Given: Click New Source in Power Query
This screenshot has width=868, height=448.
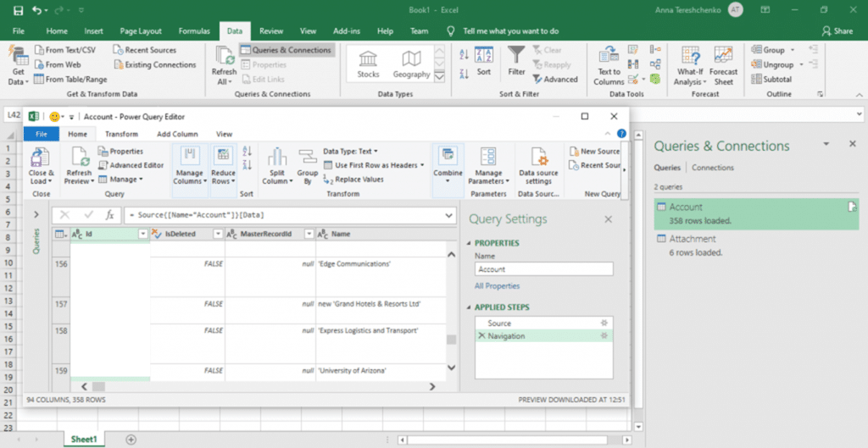Looking at the screenshot, I should point(594,151).
